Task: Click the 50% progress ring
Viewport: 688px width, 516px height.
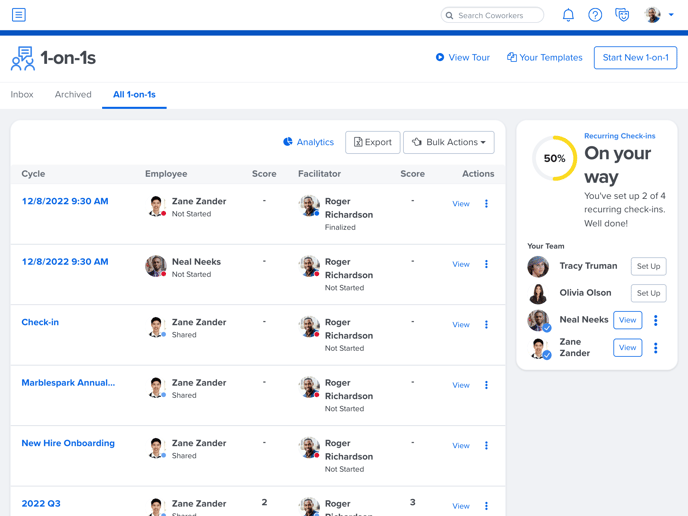Action: click(x=555, y=158)
